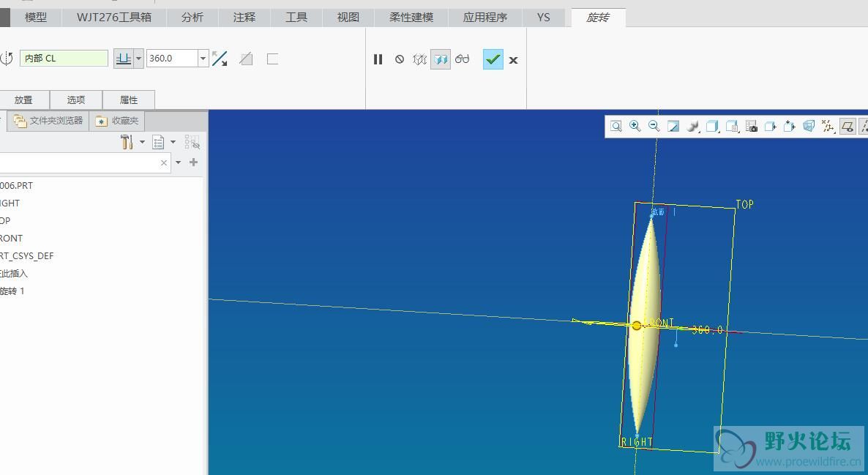Switch to the 分析 ribbon tab
The image size is (868, 475).
[x=192, y=17]
